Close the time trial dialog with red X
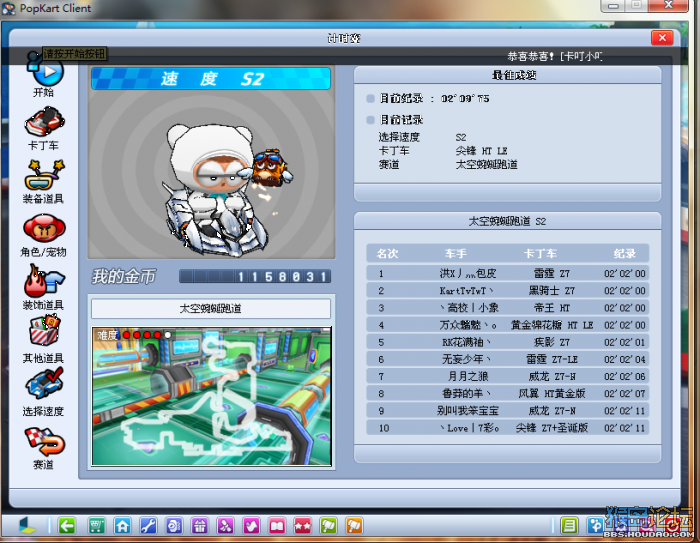 pyautogui.click(x=662, y=38)
